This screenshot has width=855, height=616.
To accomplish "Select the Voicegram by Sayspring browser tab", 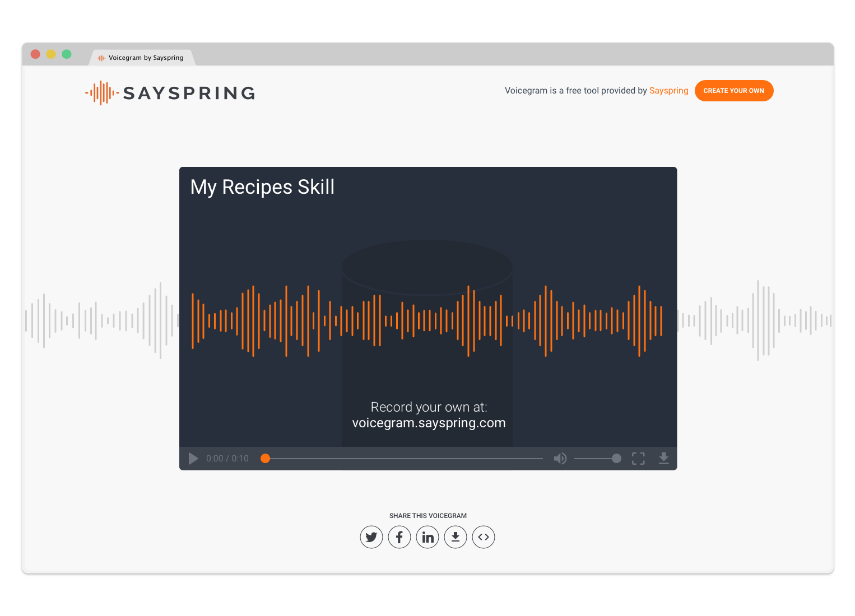I will click(x=142, y=58).
